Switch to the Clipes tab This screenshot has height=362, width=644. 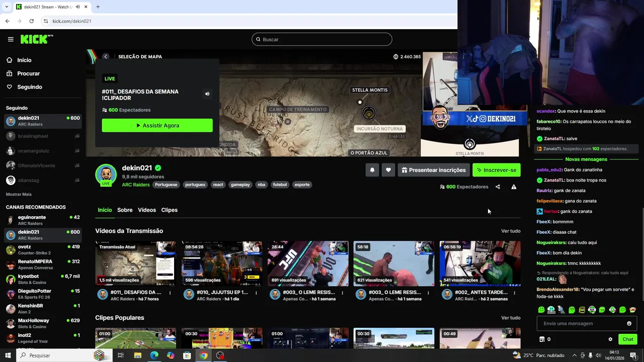coord(170,210)
